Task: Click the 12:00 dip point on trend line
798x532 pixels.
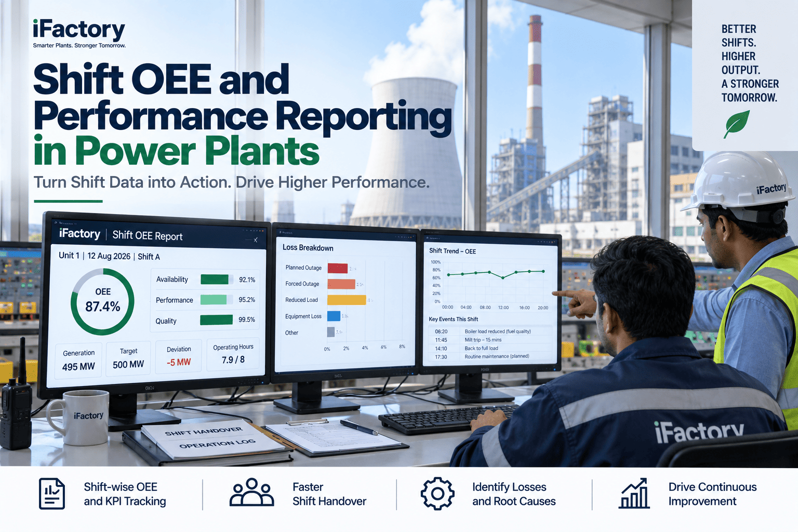Action: coord(503,278)
